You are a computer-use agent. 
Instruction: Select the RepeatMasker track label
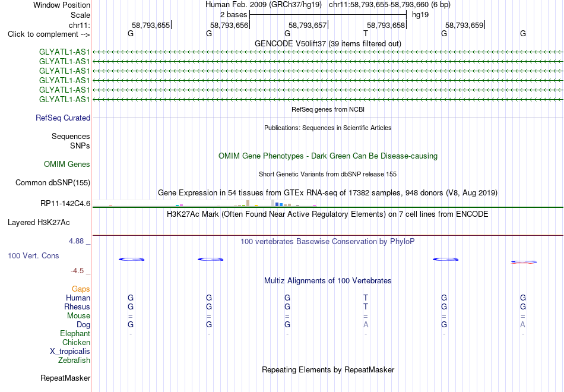coord(65,378)
